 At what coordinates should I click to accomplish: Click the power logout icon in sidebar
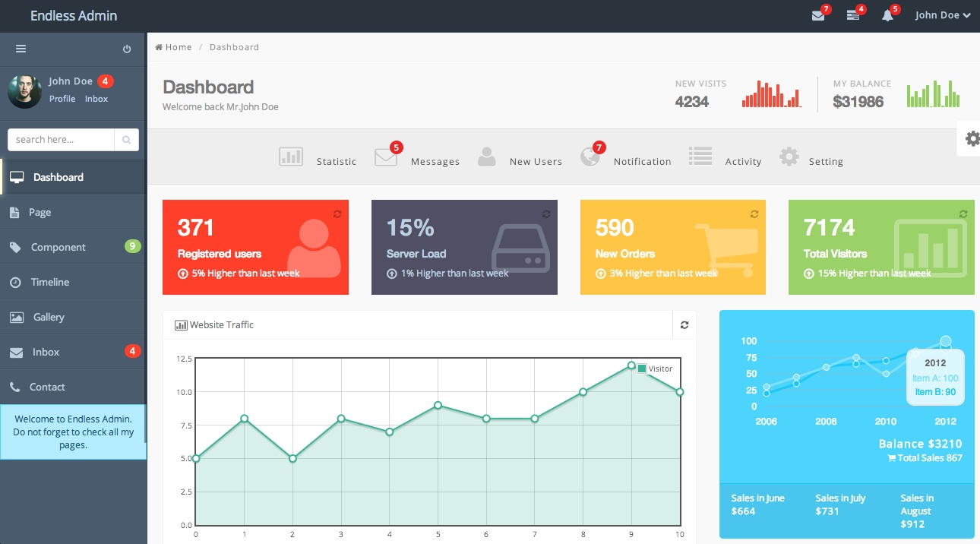point(127,49)
